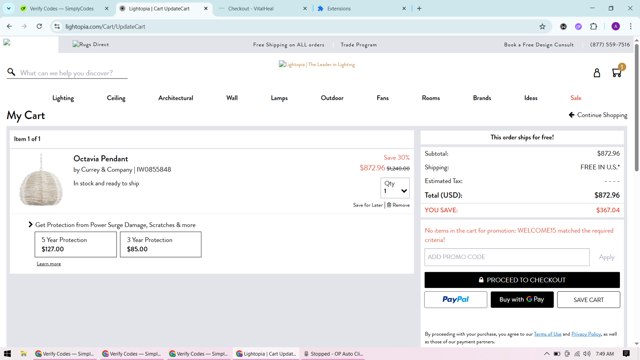Open a new browser tab
This screenshot has height=360, width=640.
419,9
